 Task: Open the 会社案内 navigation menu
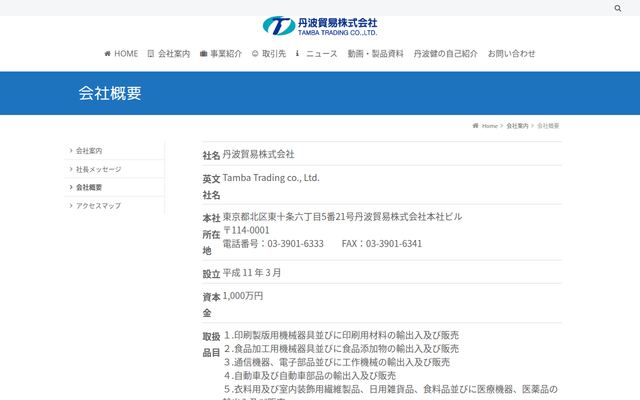click(174, 53)
